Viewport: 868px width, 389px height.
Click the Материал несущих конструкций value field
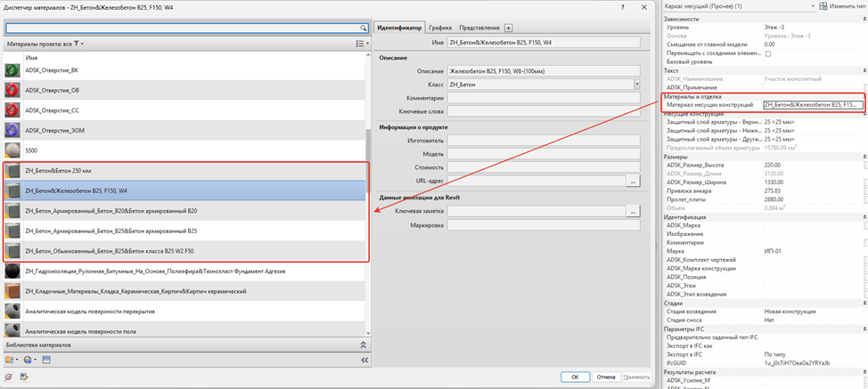click(813, 104)
